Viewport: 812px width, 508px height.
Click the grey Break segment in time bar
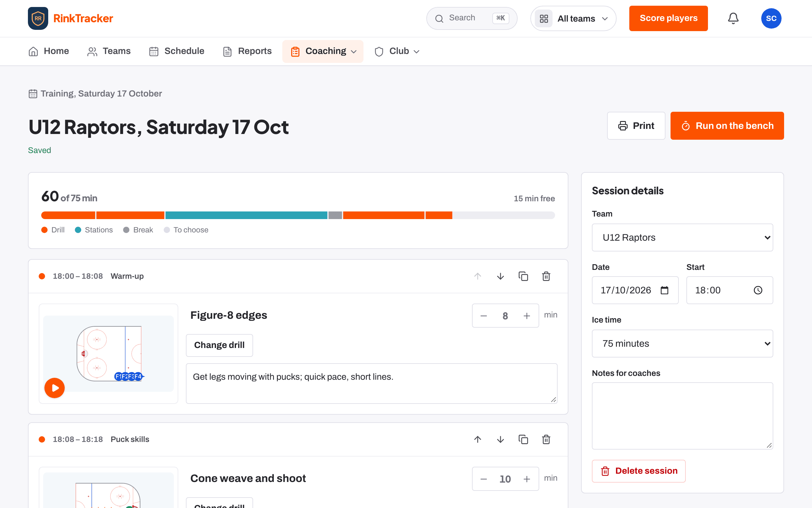[335, 215]
